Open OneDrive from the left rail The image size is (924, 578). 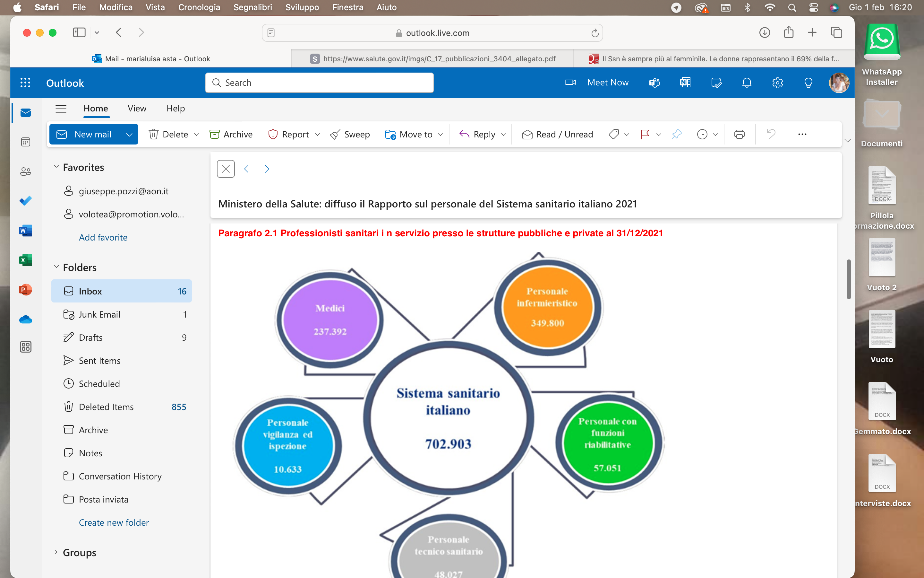point(26,319)
